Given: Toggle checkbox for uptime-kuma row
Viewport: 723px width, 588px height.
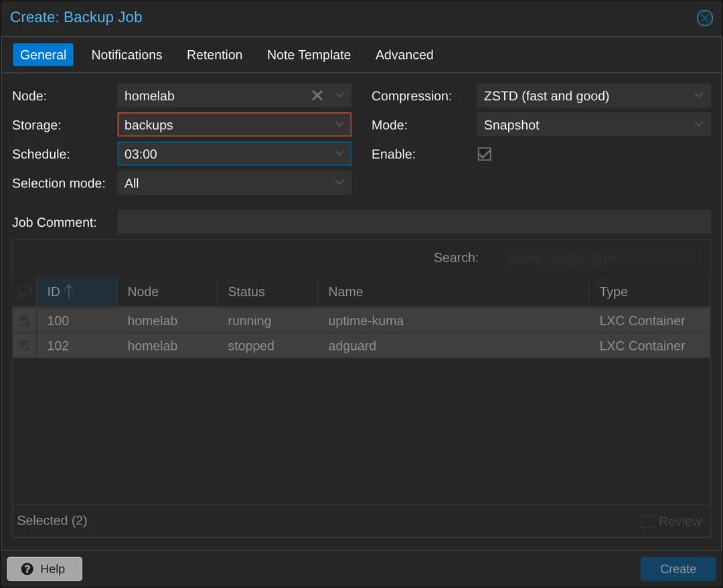Looking at the screenshot, I should 25,320.
